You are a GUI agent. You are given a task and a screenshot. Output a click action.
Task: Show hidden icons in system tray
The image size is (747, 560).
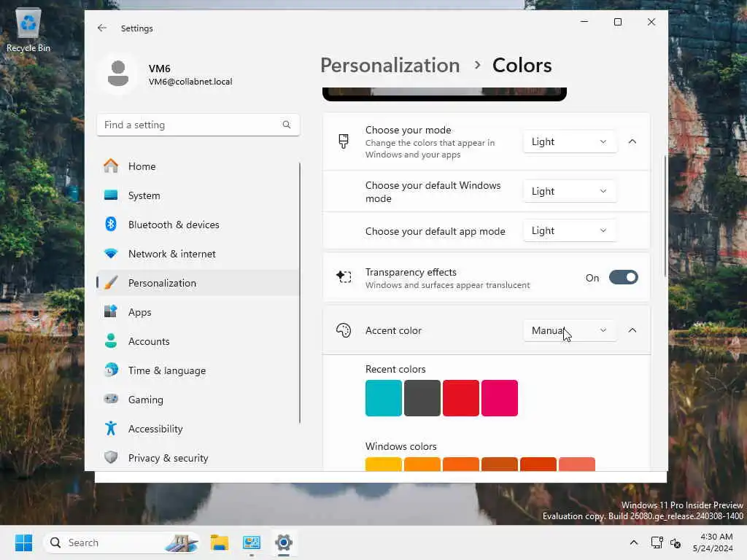coord(634,542)
